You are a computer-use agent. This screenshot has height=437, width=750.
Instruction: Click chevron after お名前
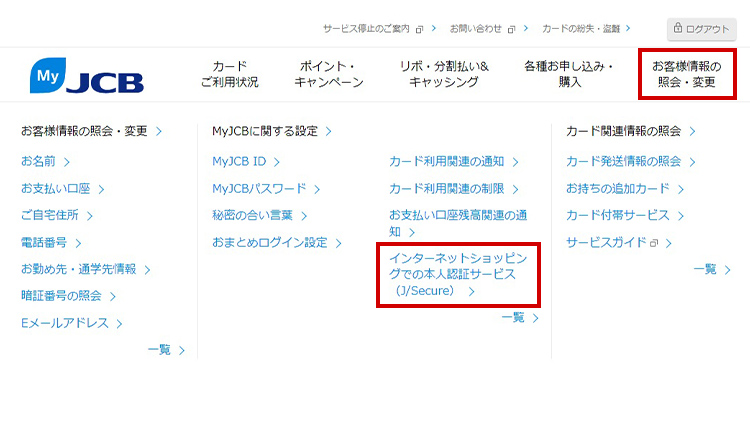(x=67, y=163)
